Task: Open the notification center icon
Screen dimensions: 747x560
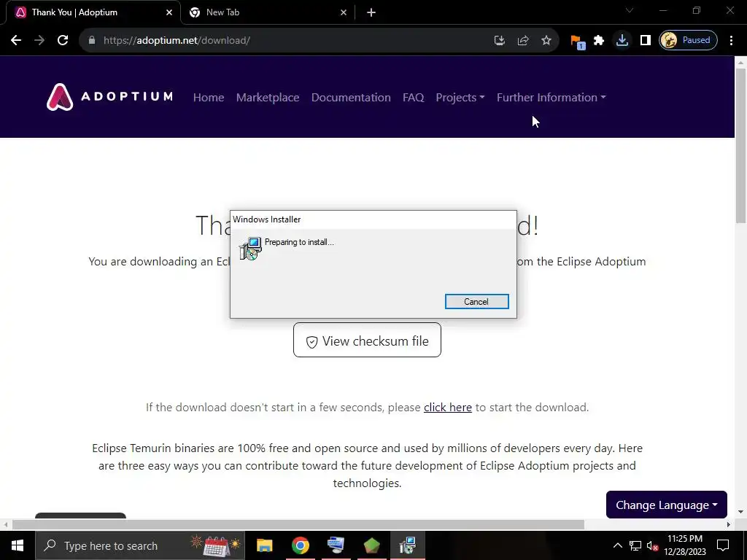Action: pyautogui.click(x=723, y=545)
